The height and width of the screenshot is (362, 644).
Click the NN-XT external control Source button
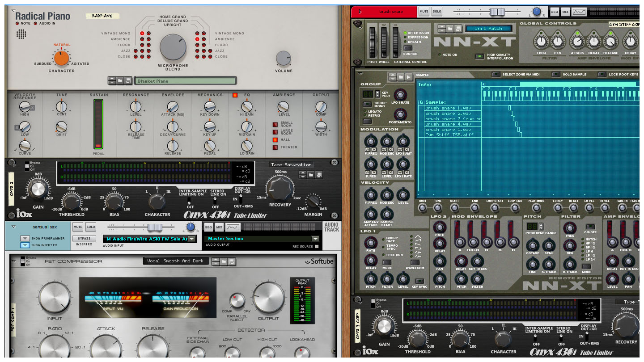[x=407, y=48]
